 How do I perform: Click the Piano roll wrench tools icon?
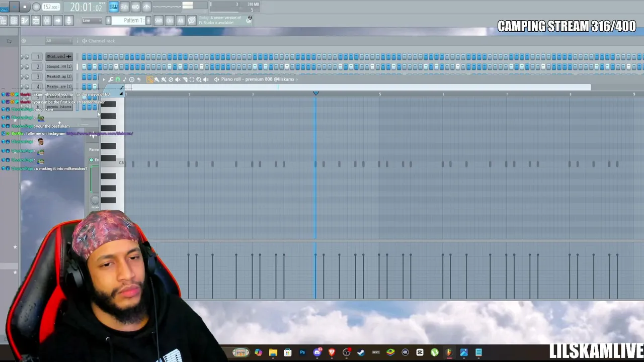point(111,79)
